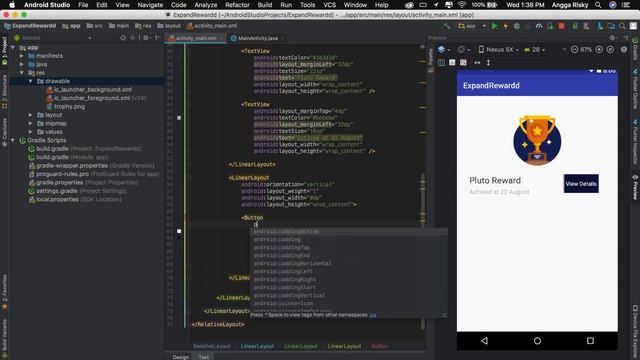Click the Project panel gear icon
This screenshot has width=640, height=360.
[146, 38]
